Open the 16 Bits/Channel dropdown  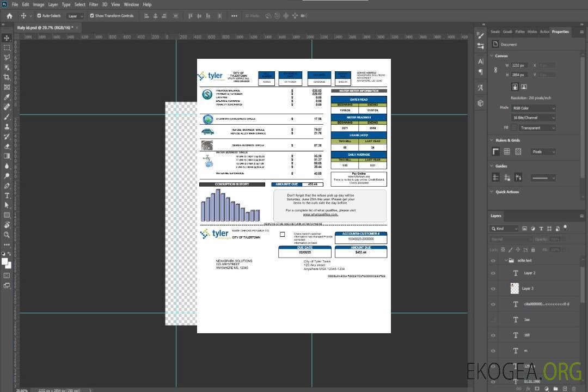point(533,118)
